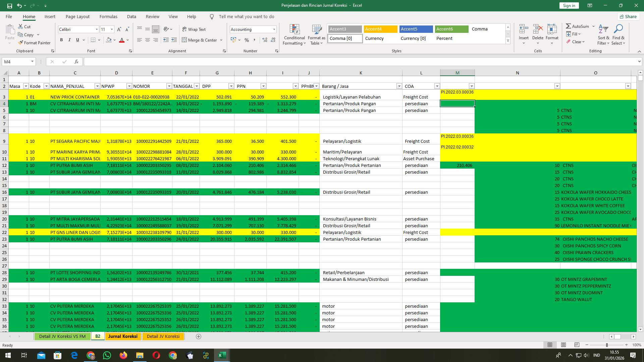This screenshot has width=644, height=362.
Task: Enable Wrap Text for selected cell
Action: click(194, 29)
